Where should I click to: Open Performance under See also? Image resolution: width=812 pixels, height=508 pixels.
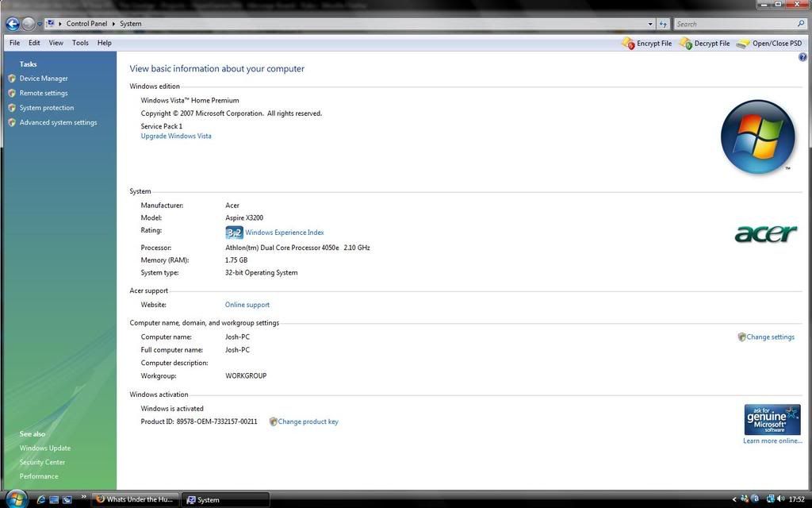tap(39, 476)
